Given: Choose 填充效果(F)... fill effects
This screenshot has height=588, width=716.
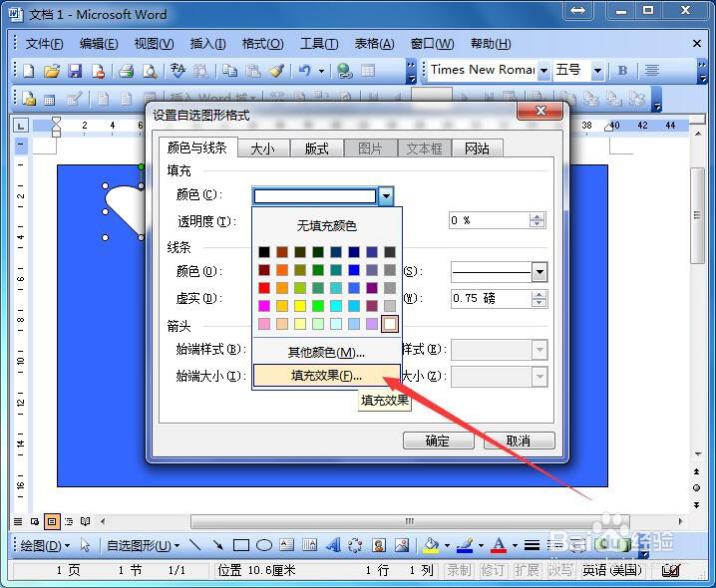Looking at the screenshot, I should point(327,376).
